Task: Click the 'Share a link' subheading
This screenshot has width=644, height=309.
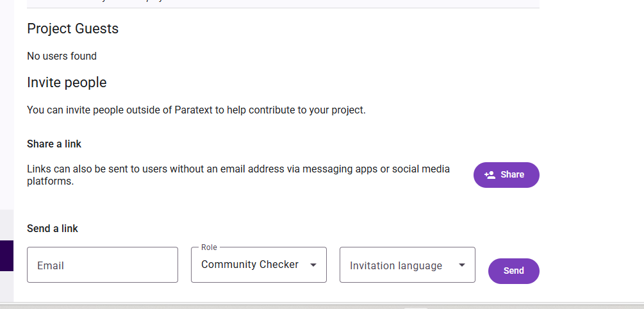Action: [54, 144]
